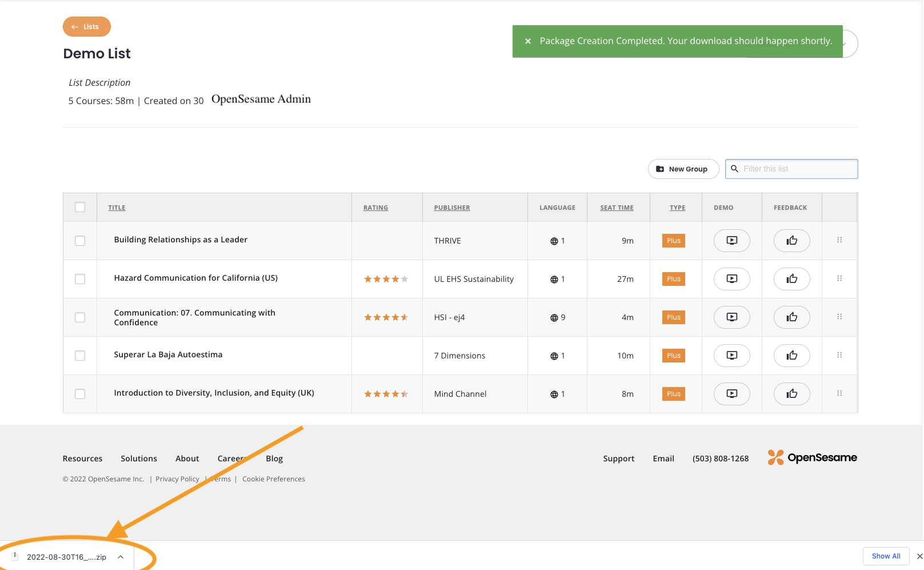This screenshot has width=924, height=570.
Task: Open Privacy Policy link
Action: 177,479
